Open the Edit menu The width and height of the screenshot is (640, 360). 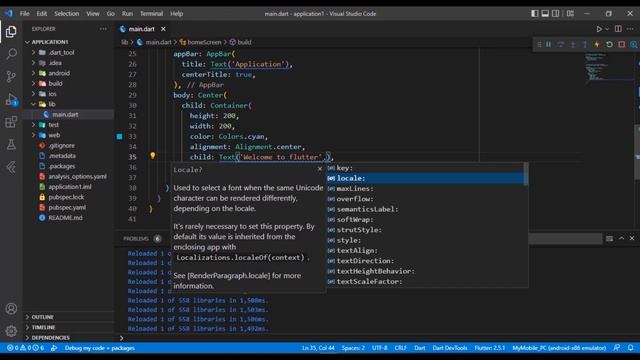pos(42,13)
